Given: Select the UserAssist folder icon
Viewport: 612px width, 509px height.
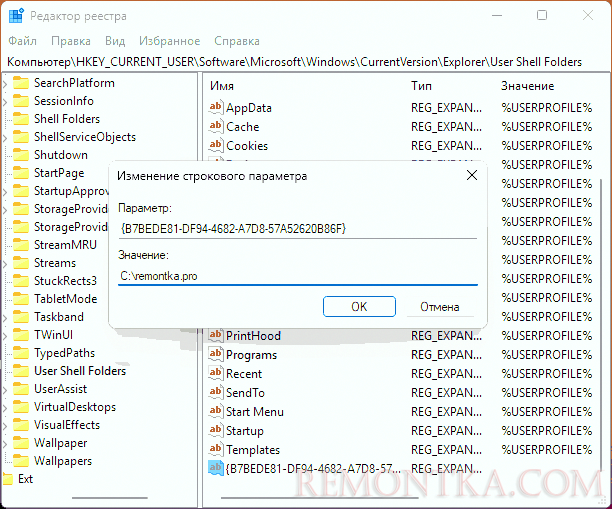Looking at the screenshot, I should pyautogui.click(x=21, y=389).
